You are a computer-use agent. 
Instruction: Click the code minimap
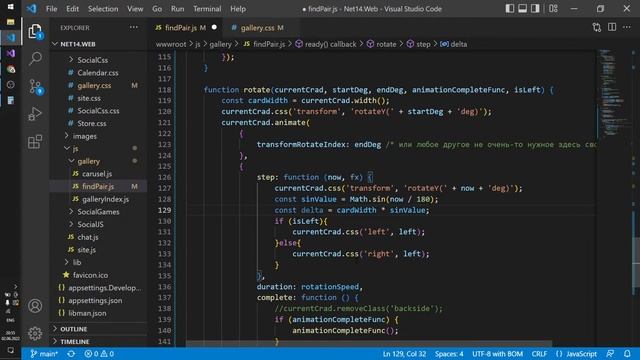(614, 94)
